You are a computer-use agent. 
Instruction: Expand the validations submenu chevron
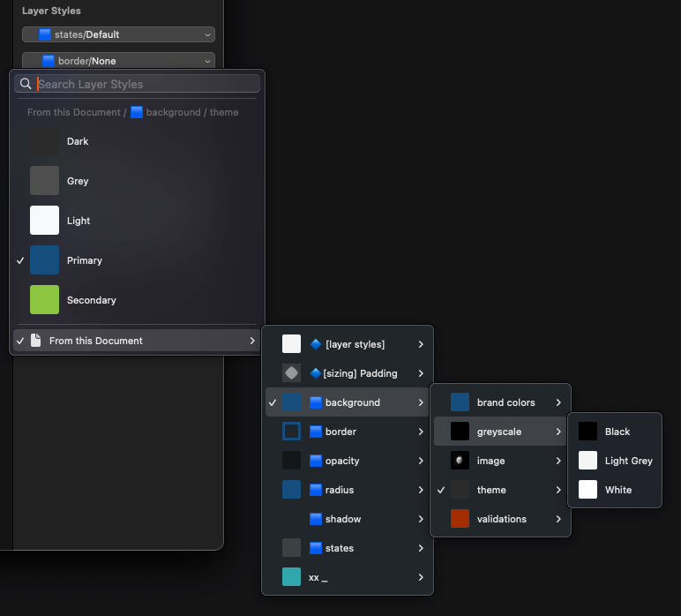click(x=558, y=519)
